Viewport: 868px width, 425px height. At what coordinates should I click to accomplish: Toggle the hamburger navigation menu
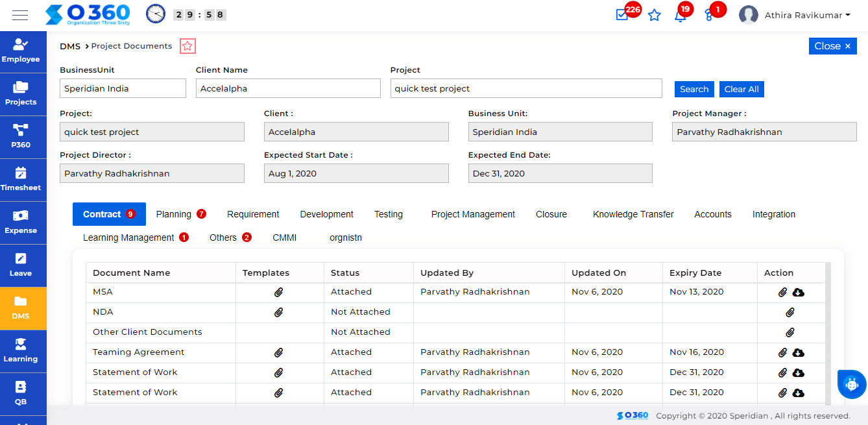pyautogui.click(x=19, y=14)
